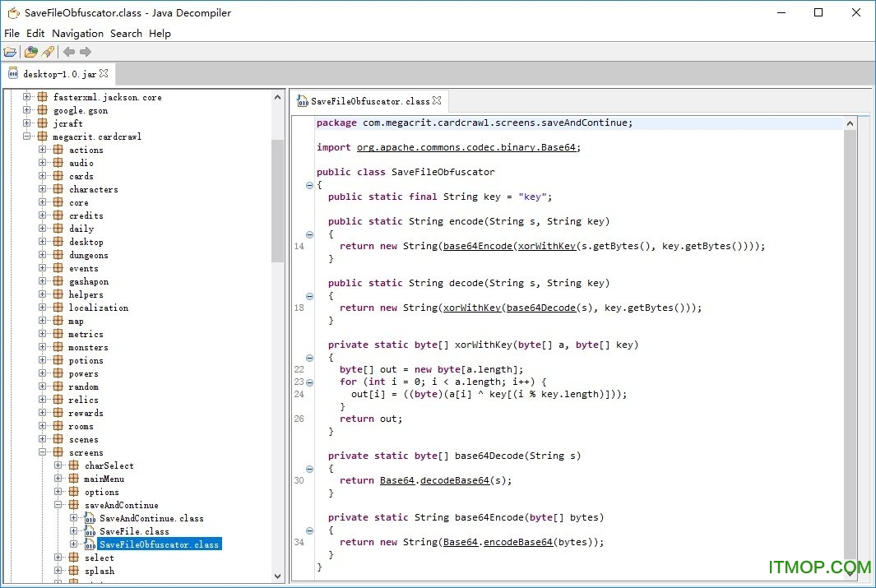Select SaveAndContinue.class in the tree

coord(151,518)
